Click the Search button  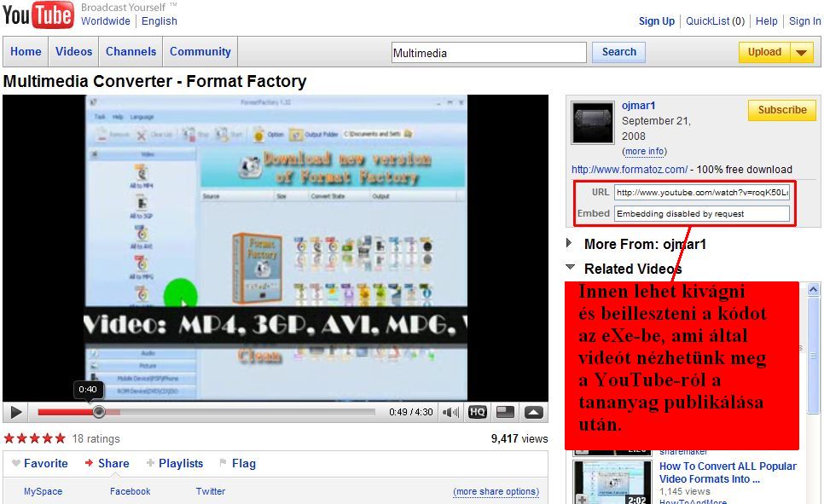click(x=618, y=52)
